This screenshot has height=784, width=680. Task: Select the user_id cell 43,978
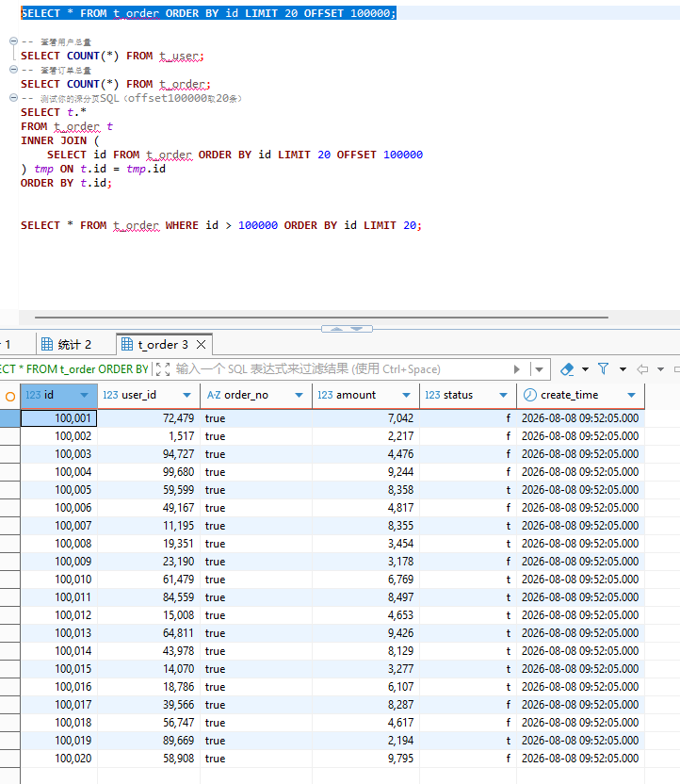click(149, 651)
